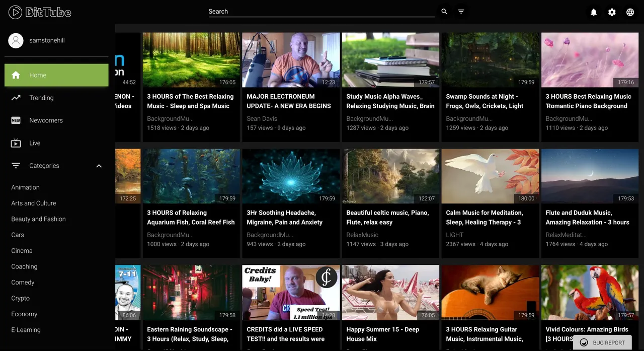The image size is (644, 351).
Task: Select the Animation category
Action: pos(25,187)
